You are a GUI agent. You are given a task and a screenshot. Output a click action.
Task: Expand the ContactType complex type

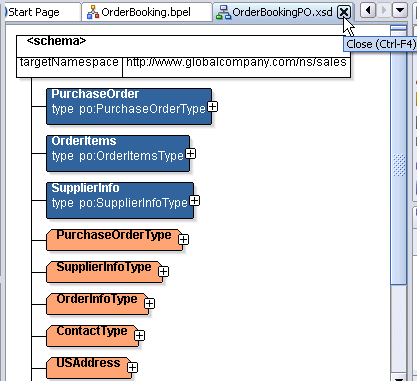139,335
